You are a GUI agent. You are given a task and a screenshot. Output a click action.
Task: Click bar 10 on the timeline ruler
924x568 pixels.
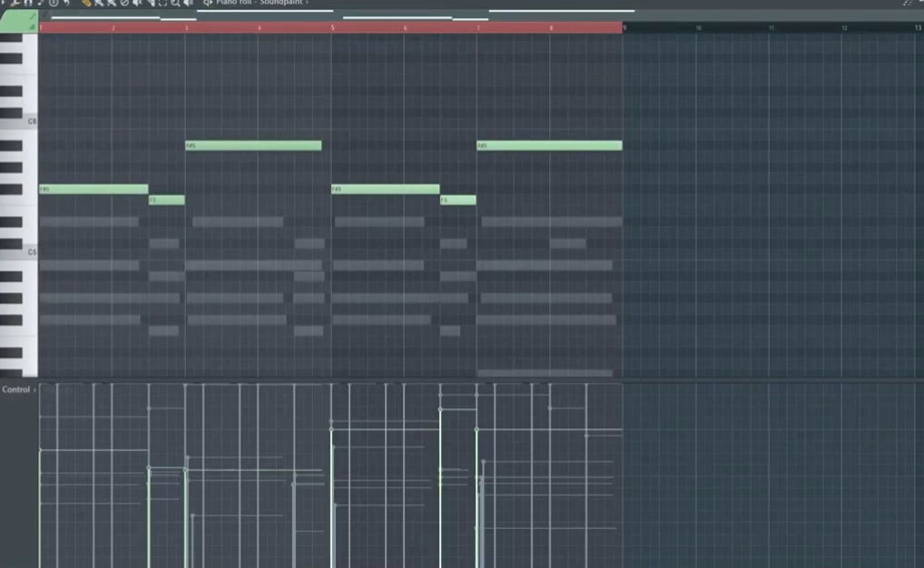(x=698, y=28)
